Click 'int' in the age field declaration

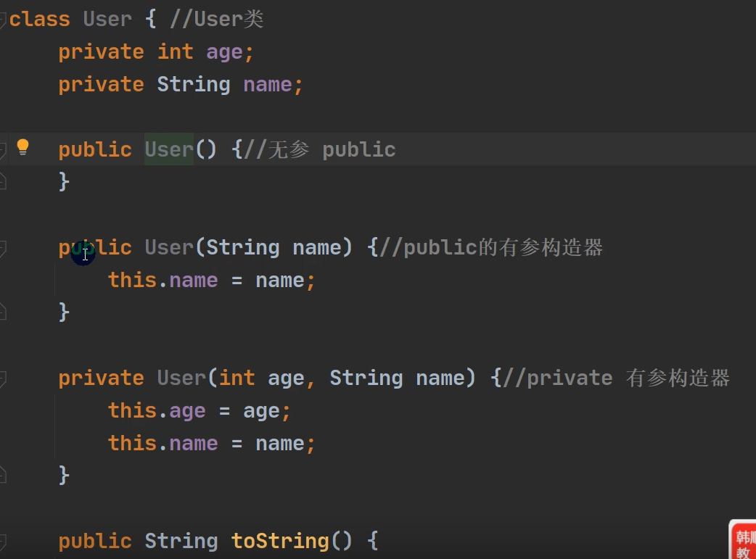[x=176, y=51]
